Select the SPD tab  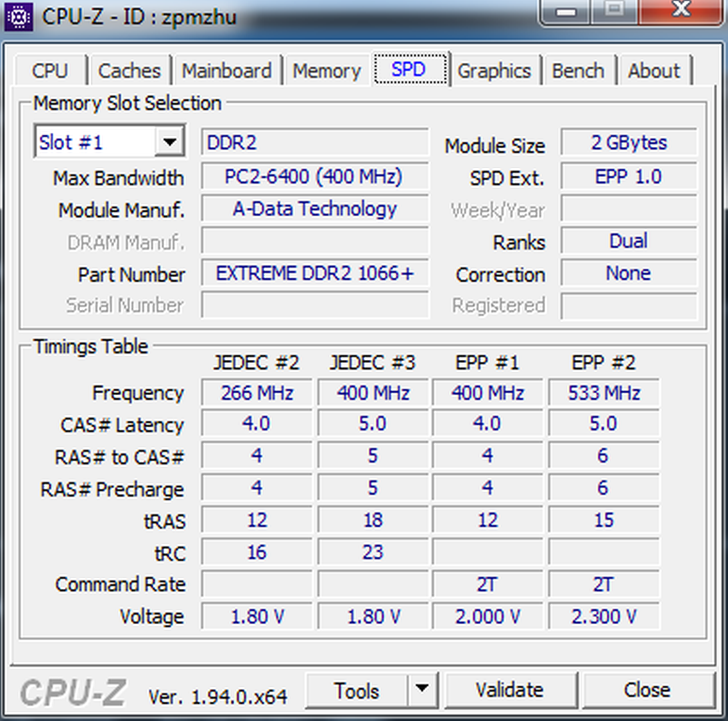(410, 69)
